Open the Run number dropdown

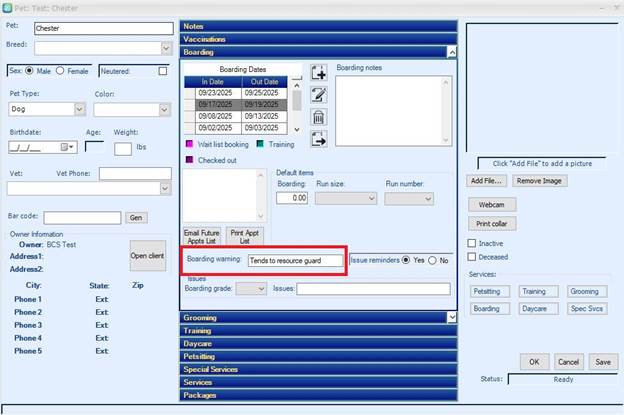pos(428,199)
